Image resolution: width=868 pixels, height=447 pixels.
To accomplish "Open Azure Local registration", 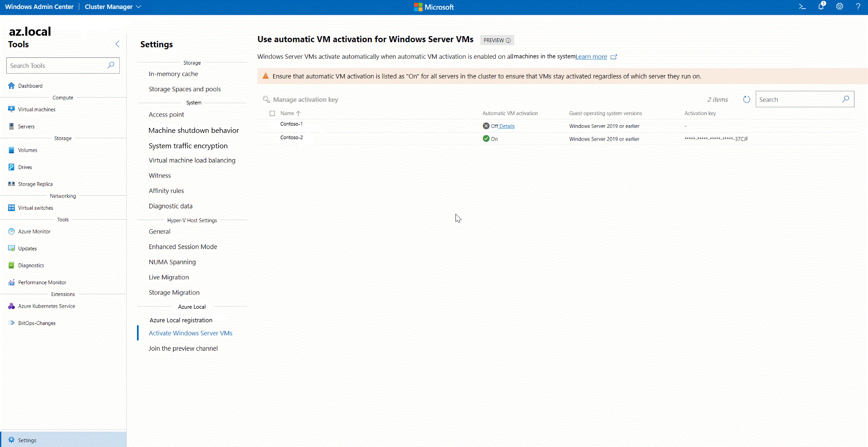I will click(x=181, y=320).
